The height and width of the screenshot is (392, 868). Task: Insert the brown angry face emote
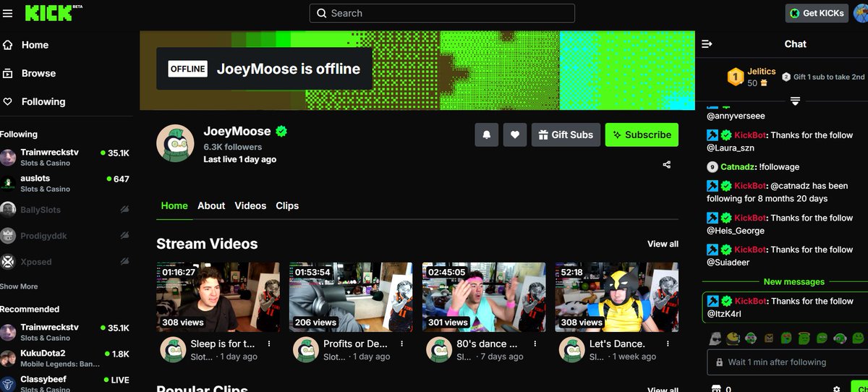pyautogui.click(x=768, y=338)
